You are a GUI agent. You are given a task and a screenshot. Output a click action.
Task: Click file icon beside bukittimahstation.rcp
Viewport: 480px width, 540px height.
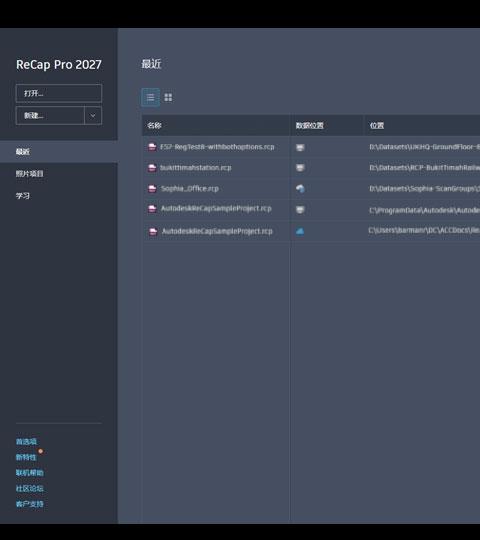click(x=152, y=168)
